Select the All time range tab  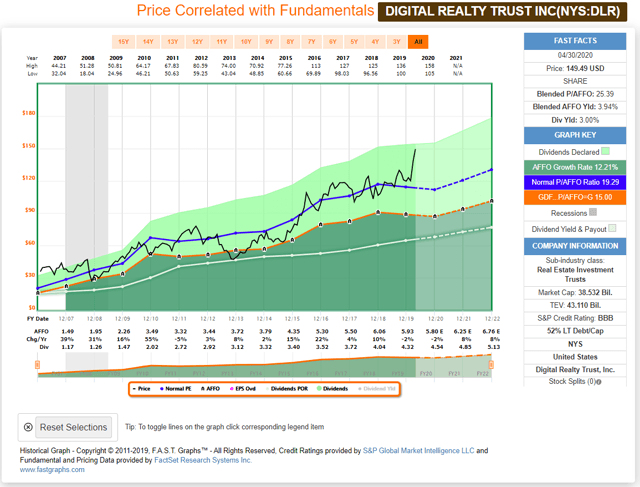[x=418, y=42]
